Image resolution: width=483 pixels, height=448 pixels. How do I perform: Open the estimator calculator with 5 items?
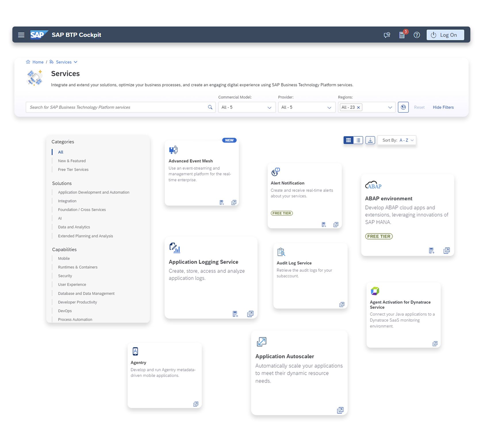point(402,35)
